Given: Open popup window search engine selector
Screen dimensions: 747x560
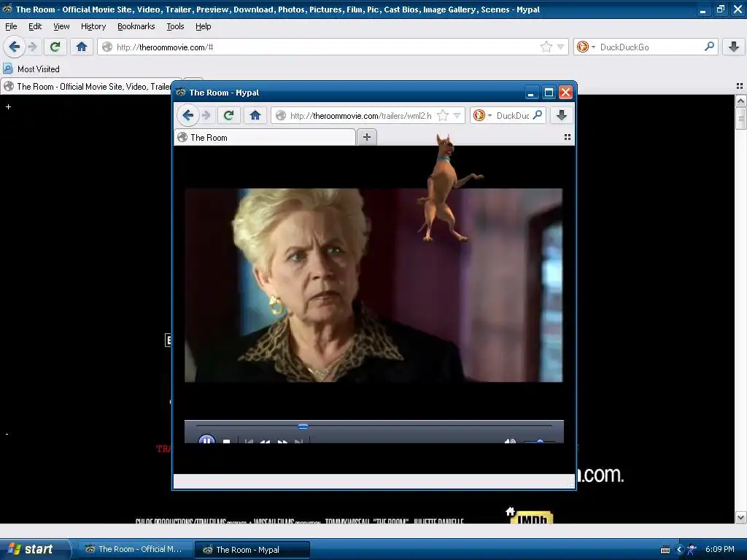Looking at the screenshot, I should [x=483, y=115].
